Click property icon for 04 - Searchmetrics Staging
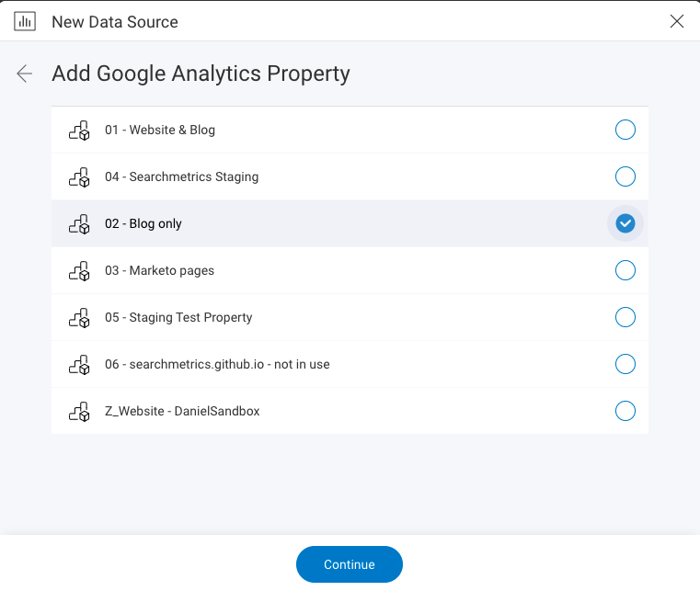 (79, 177)
